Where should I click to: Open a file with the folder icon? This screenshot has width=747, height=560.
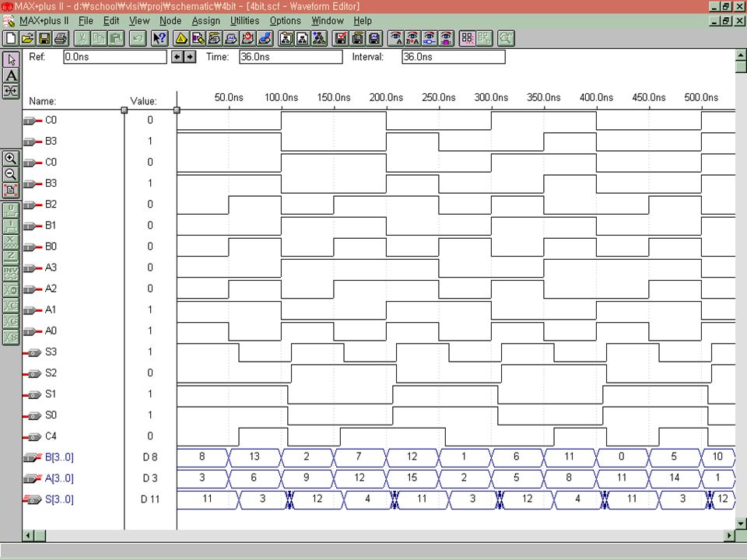28,39
